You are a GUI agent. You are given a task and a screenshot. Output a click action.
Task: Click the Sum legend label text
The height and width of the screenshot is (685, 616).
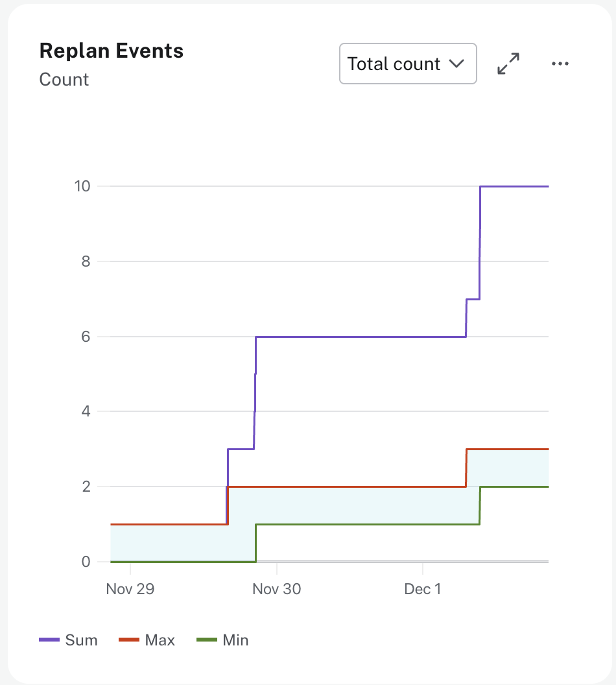tap(80, 640)
